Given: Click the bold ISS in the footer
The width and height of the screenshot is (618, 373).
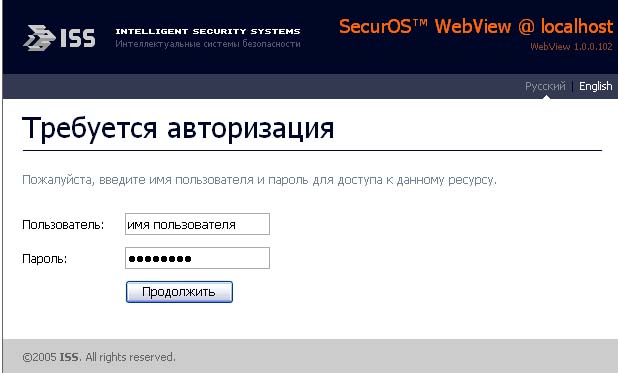Looking at the screenshot, I should click(69, 357).
